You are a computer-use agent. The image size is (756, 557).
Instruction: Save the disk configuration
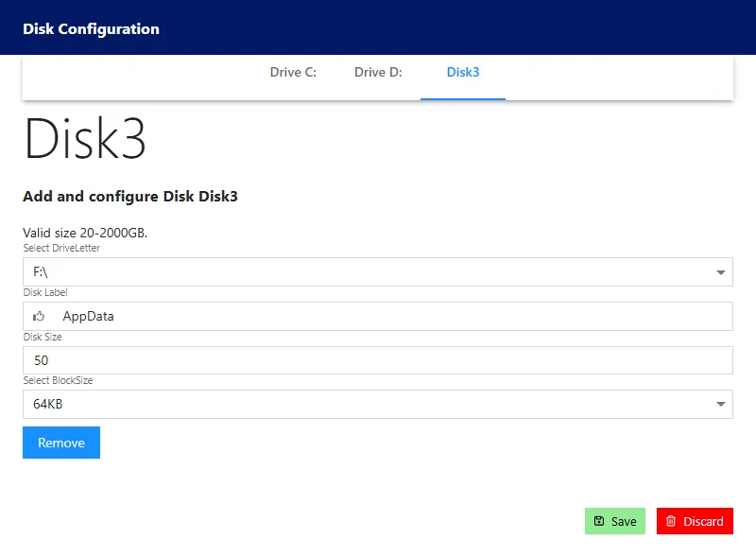pos(614,521)
